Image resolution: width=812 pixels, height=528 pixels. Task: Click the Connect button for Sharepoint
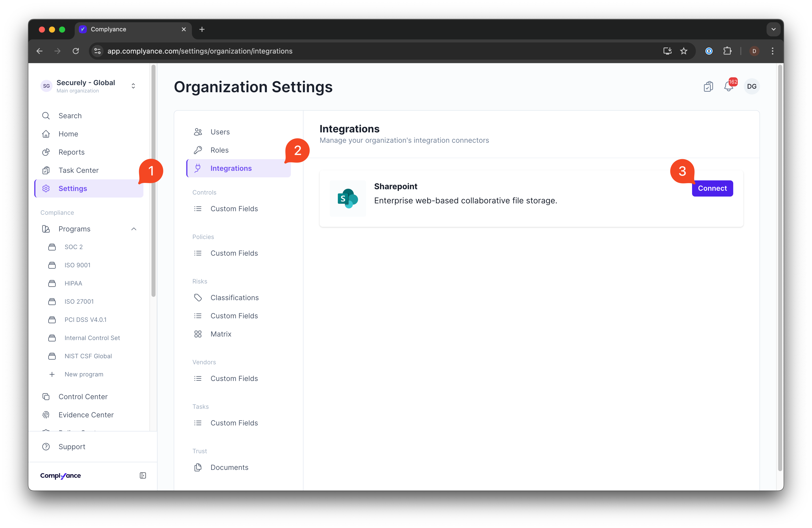[712, 188]
